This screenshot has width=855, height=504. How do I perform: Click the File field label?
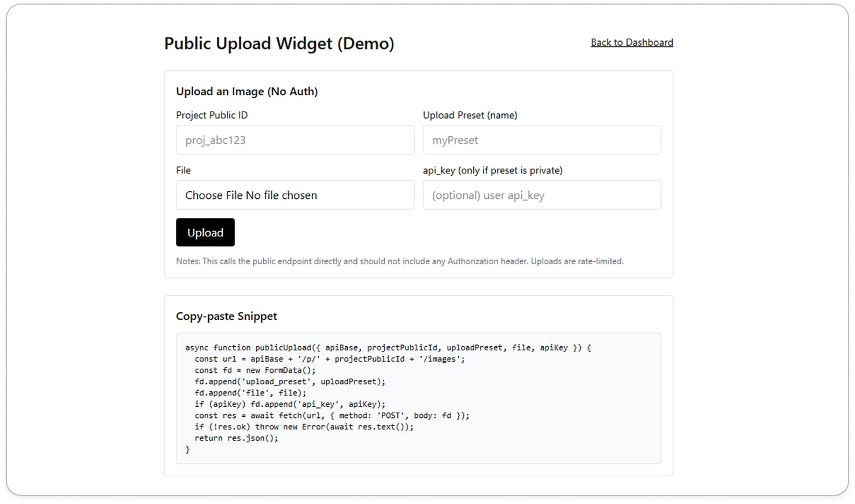click(x=183, y=171)
